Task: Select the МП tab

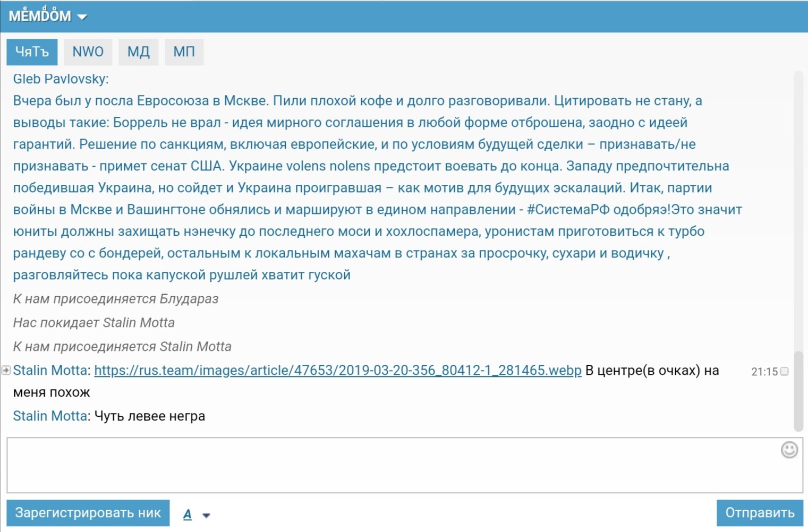Action: coord(184,52)
